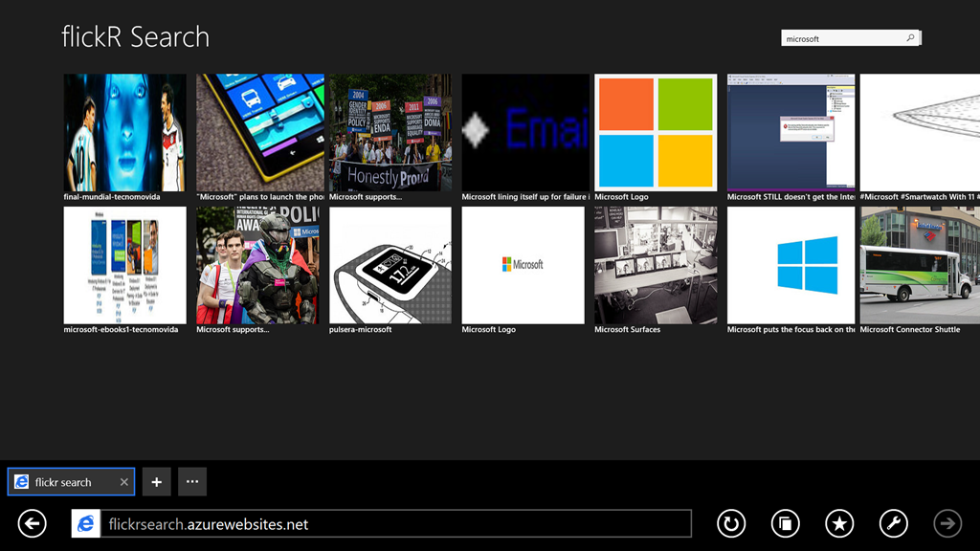Click 'Microsoft Surfaces' caption

628,329
